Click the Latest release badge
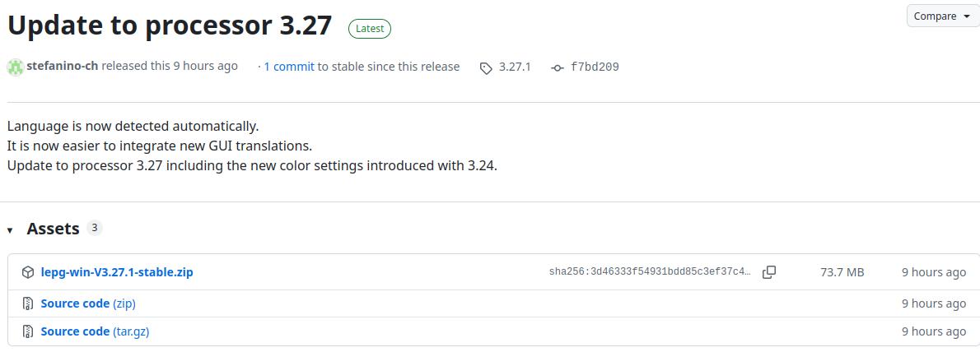The image size is (980, 352). click(x=370, y=28)
